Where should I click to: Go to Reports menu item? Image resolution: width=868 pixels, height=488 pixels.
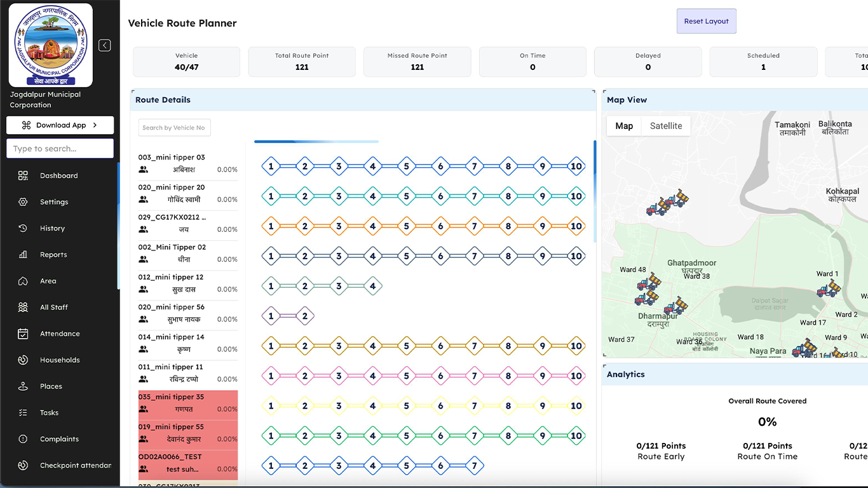coord(53,255)
